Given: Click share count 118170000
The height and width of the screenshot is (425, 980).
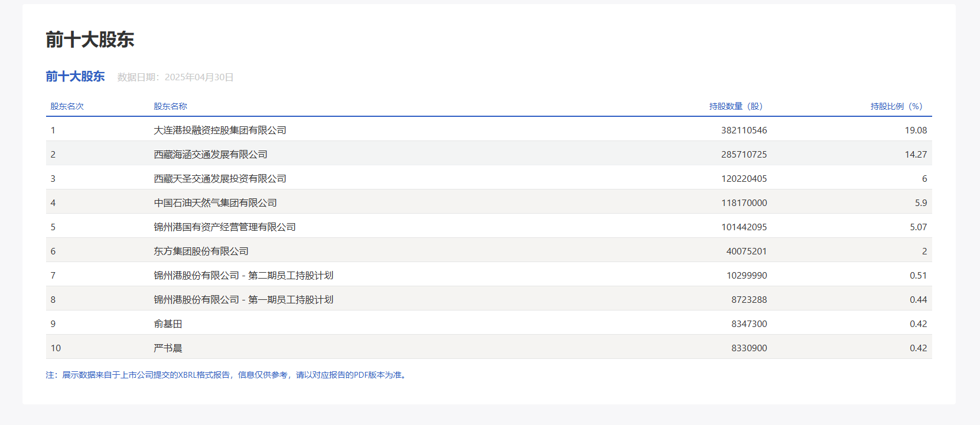Looking at the screenshot, I should point(744,202).
